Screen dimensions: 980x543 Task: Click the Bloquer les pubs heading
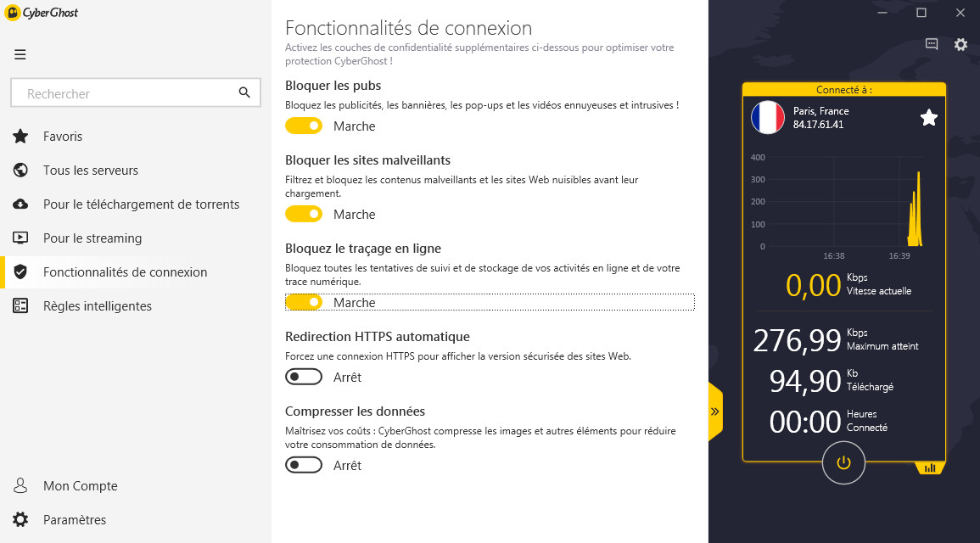tap(333, 85)
